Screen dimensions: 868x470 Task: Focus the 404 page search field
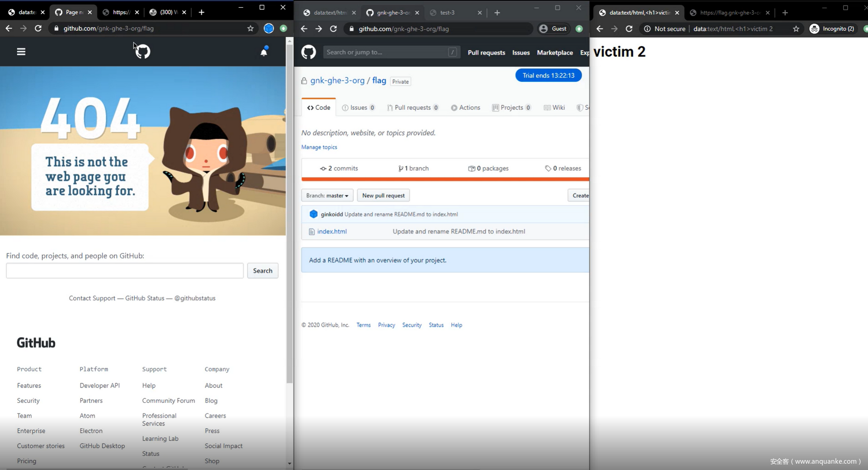coord(125,271)
